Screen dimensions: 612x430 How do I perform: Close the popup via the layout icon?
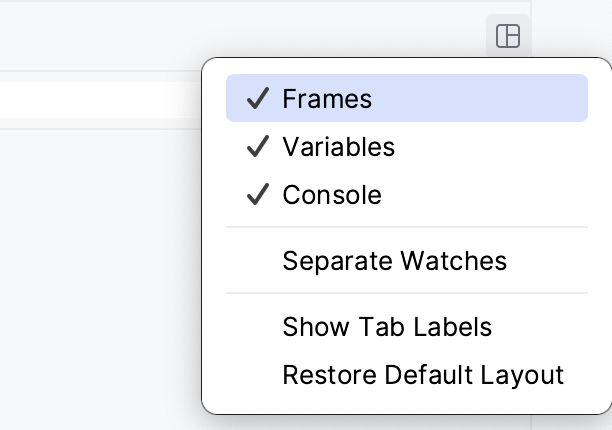508,37
